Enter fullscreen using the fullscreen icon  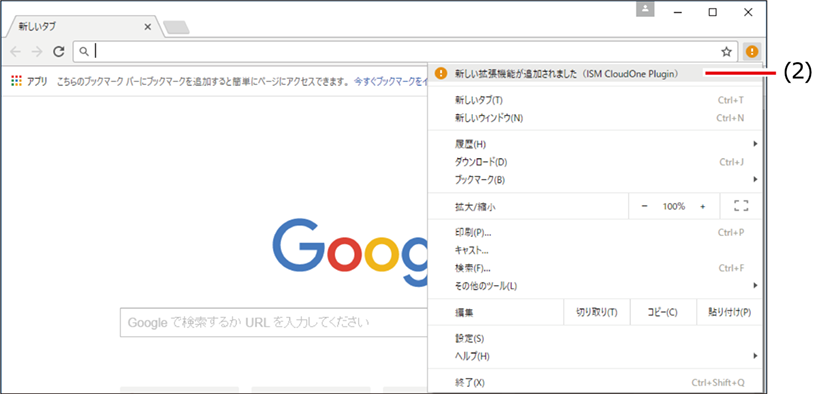coord(741,206)
